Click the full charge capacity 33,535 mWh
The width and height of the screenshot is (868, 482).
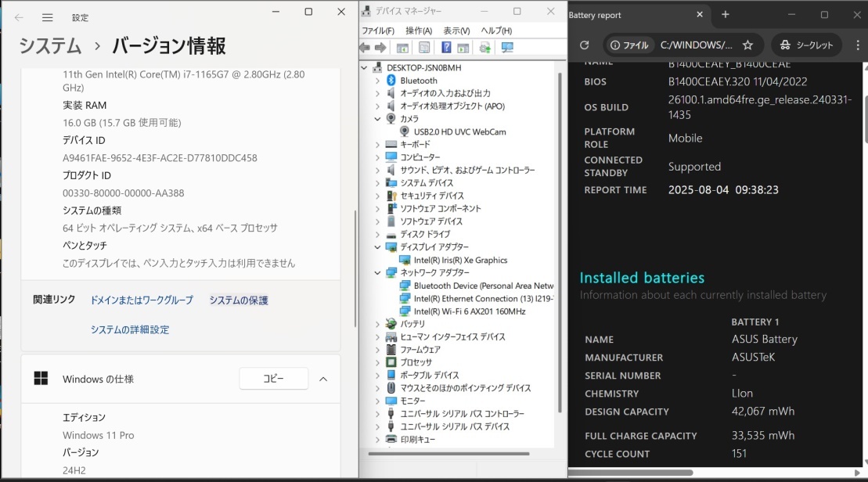(x=763, y=436)
